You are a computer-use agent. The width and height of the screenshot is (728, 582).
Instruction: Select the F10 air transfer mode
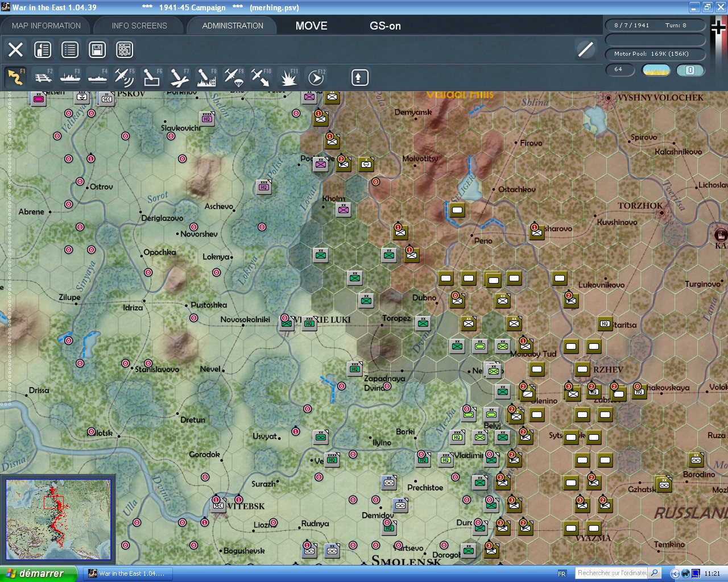[x=261, y=77]
